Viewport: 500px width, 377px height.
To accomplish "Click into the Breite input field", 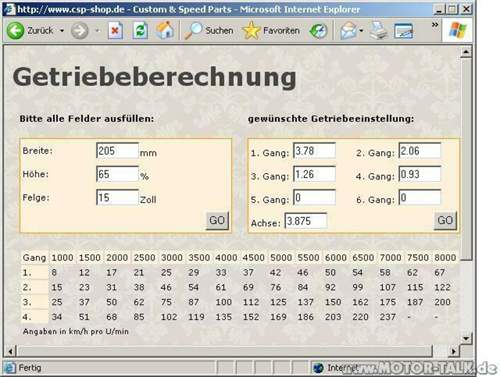I will 117,151.
